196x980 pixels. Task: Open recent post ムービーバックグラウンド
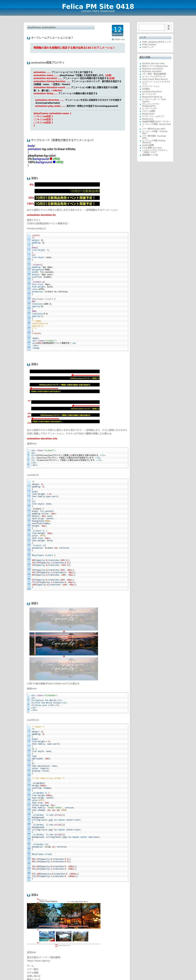[154, 76]
